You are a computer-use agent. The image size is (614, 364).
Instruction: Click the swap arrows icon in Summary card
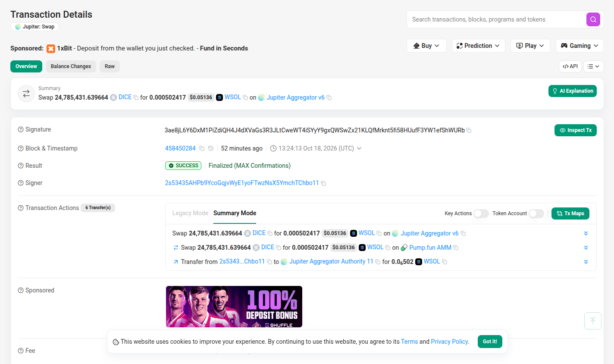pos(26,94)
